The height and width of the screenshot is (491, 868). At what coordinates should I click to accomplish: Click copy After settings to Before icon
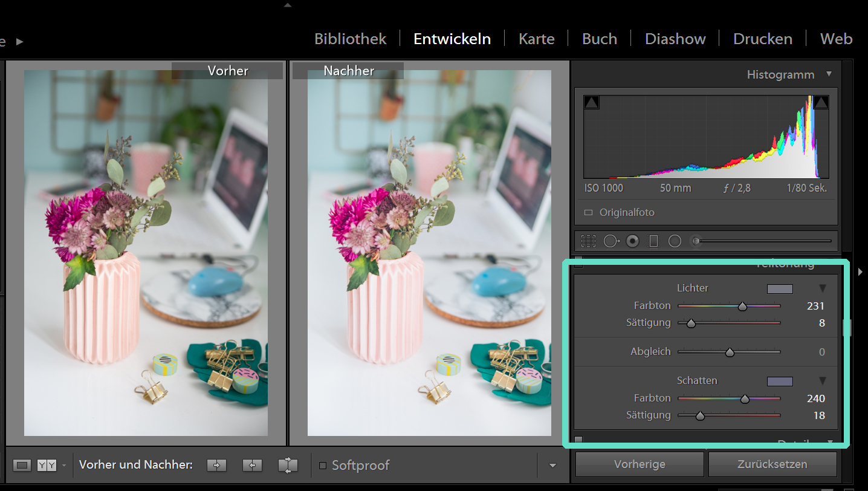pos(252,465)
